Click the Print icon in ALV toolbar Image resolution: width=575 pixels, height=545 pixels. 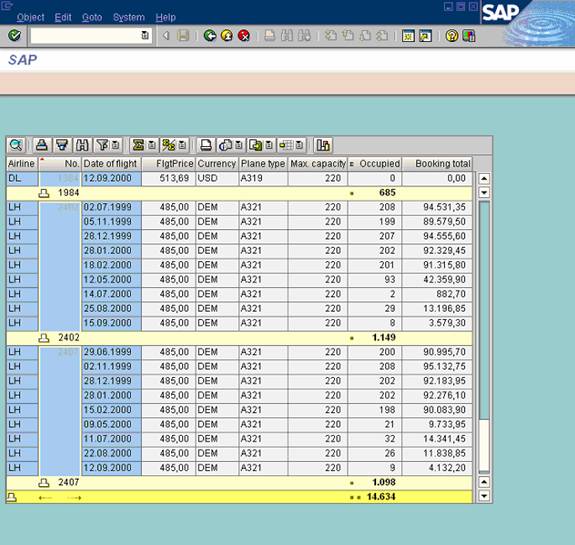[x=206, y=145]
